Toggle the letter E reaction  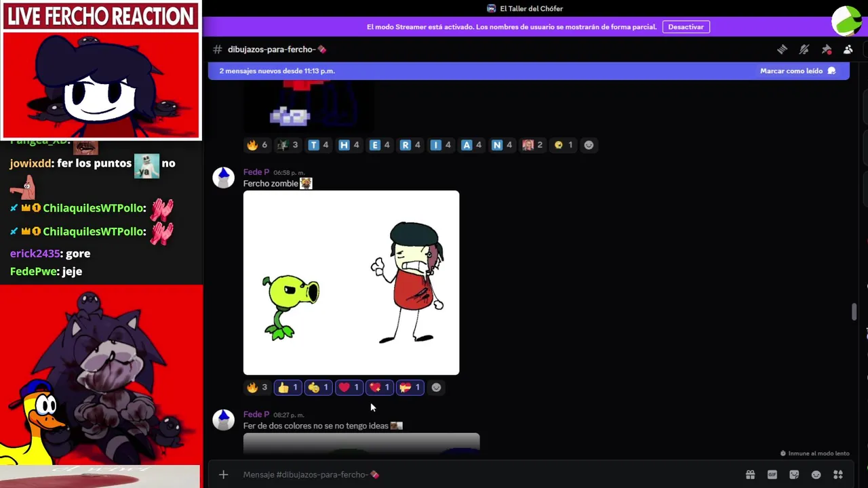[380, 145]
